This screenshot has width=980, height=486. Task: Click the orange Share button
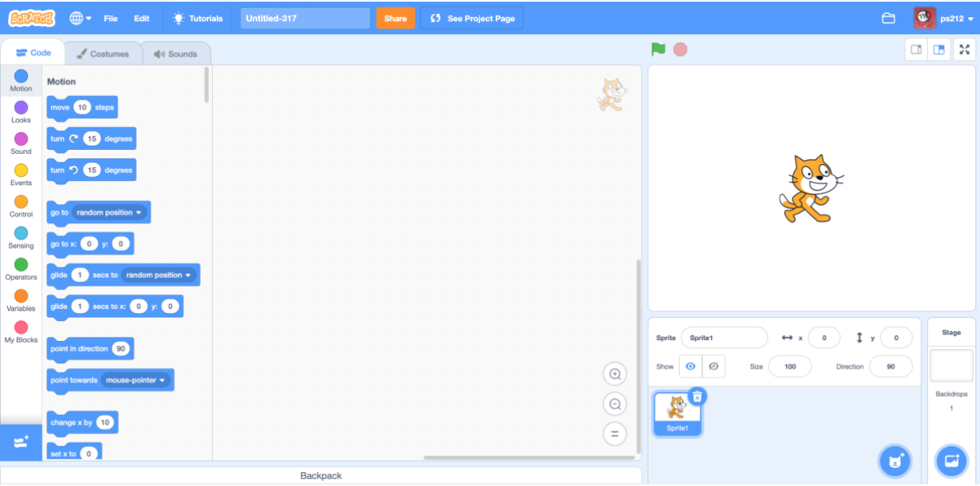click(395, 18)
